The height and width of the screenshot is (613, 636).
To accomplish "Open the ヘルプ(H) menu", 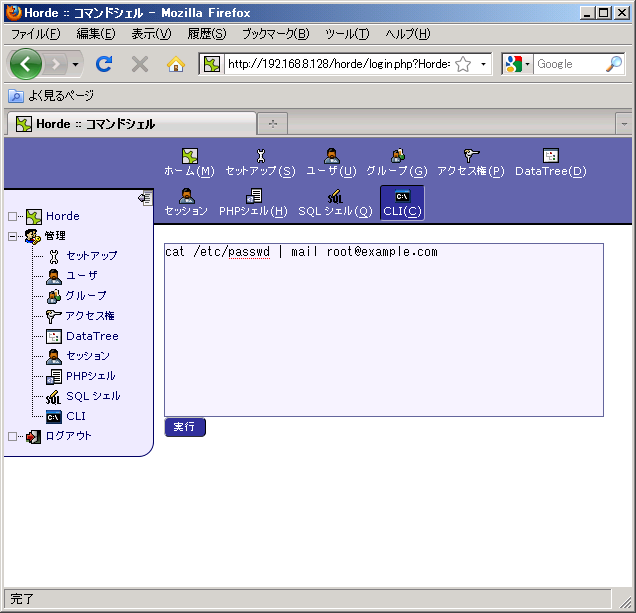I will point(408,34).
